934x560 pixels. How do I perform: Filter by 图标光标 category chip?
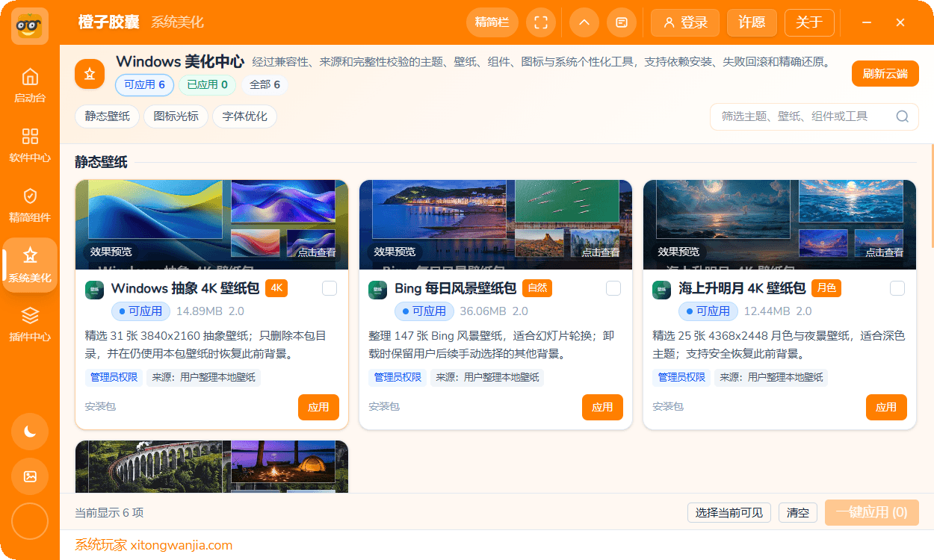[x=176, y=116]
